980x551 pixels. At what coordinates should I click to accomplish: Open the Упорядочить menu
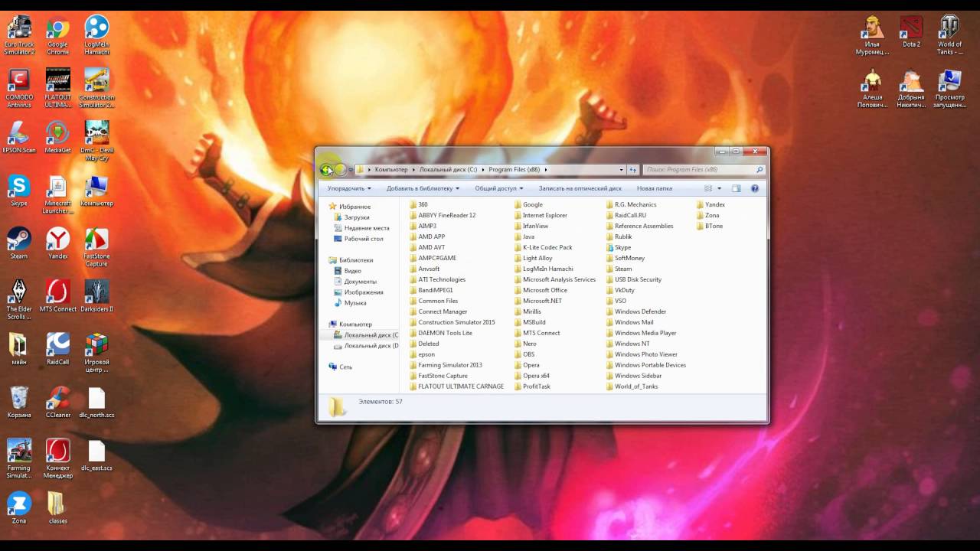click(x=349, y=188)
